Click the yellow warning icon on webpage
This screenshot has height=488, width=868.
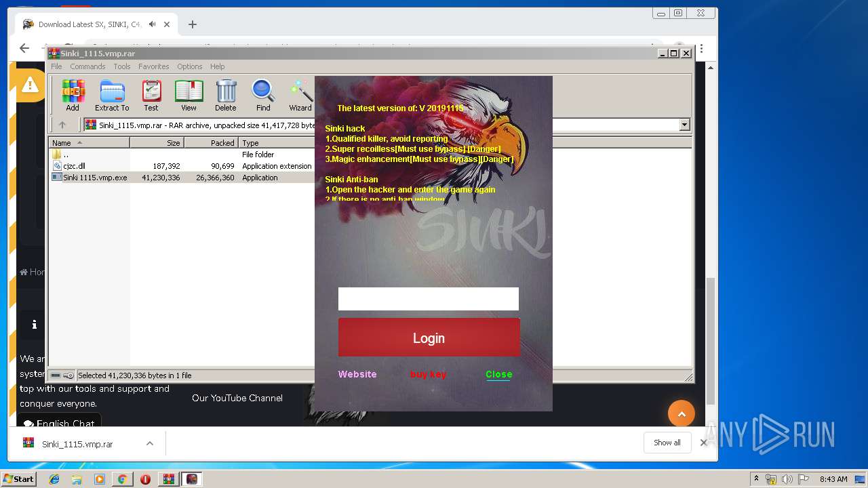(x=29, y=85)
